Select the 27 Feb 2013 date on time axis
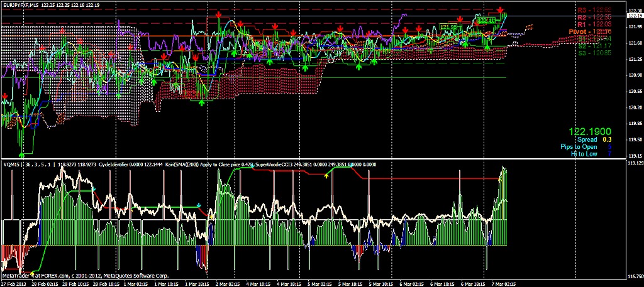This screenshot has height=287, width=644. point(14,283)
